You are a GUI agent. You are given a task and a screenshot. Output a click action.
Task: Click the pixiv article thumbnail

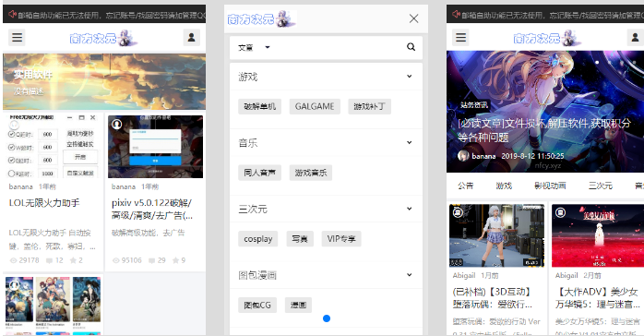(155, 147)
